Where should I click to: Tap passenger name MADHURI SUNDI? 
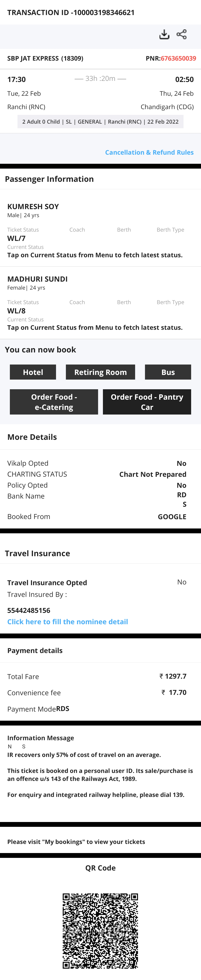click(x=37, y=279)
